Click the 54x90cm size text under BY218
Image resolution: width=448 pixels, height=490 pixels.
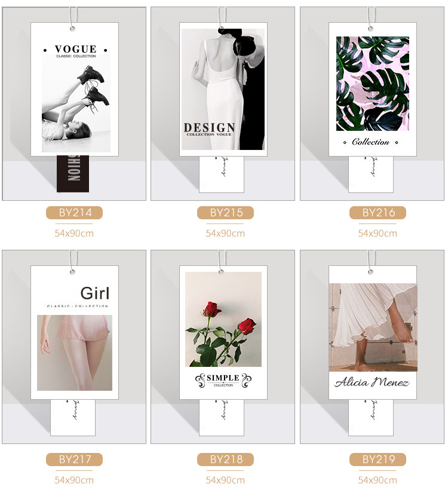click(225, 480)
